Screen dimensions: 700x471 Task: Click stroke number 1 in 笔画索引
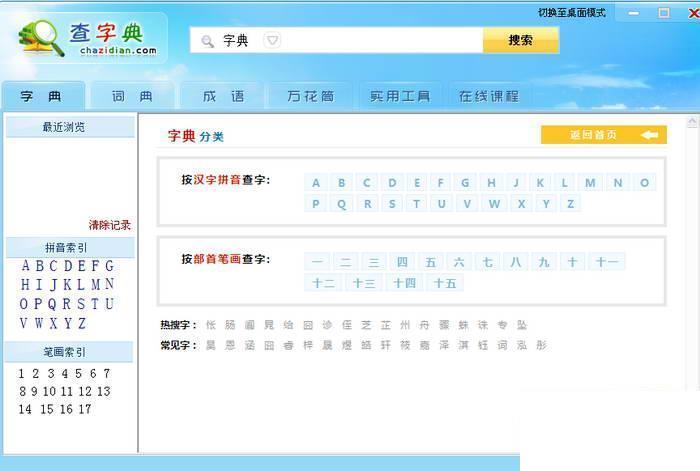coord(21,374)
